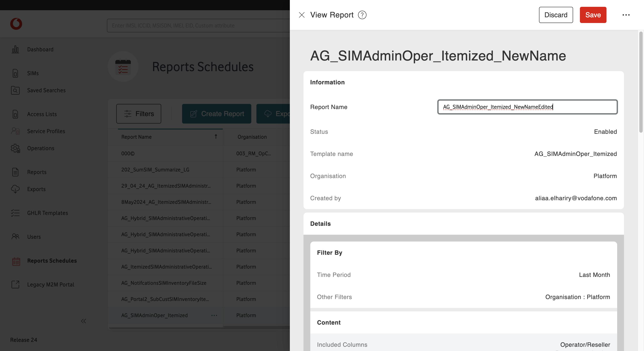
Task: Click the global search input field
Action: coord(199,26)
